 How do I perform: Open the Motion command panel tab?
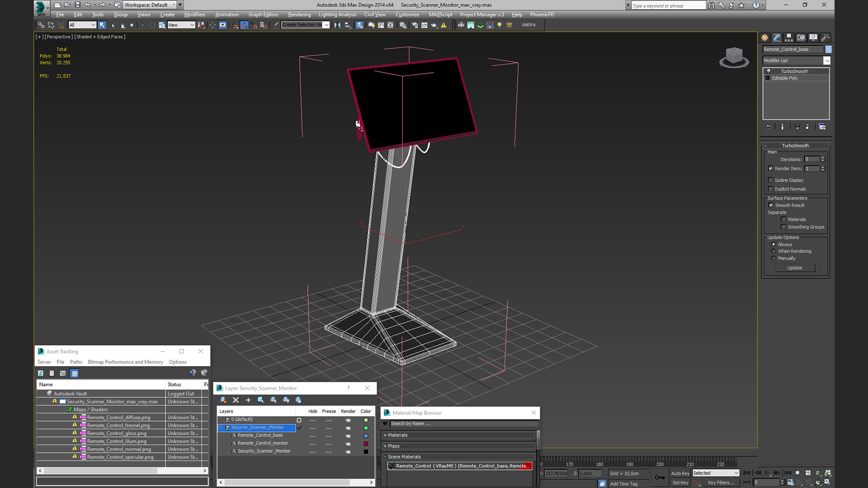point(801,38)
